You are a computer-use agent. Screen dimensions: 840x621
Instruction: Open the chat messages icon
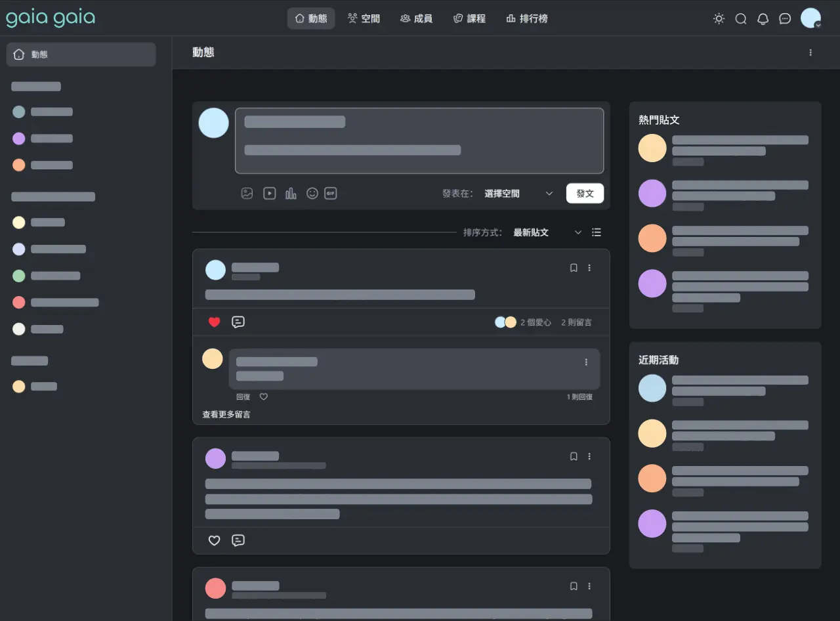coord(785,18)
